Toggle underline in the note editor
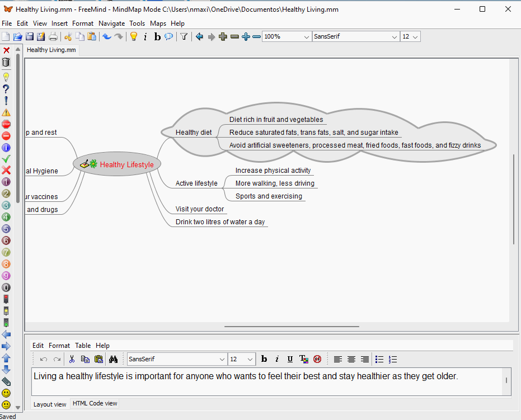The image size is (521, 420). 290,359
